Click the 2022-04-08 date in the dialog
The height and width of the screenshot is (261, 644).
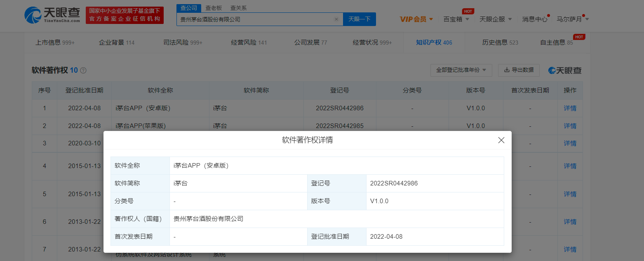[x=386, y=237]
